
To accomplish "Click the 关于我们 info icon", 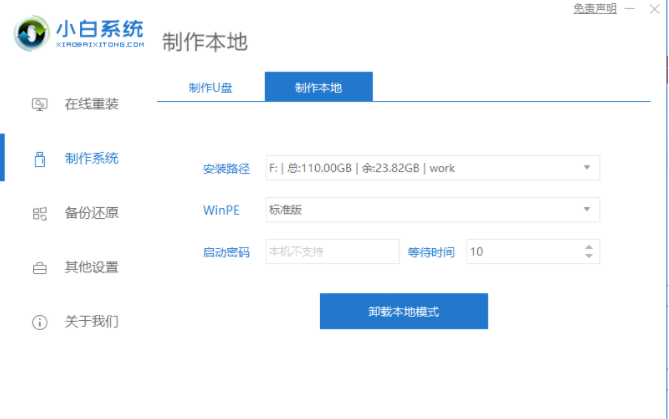I will 40,322.
